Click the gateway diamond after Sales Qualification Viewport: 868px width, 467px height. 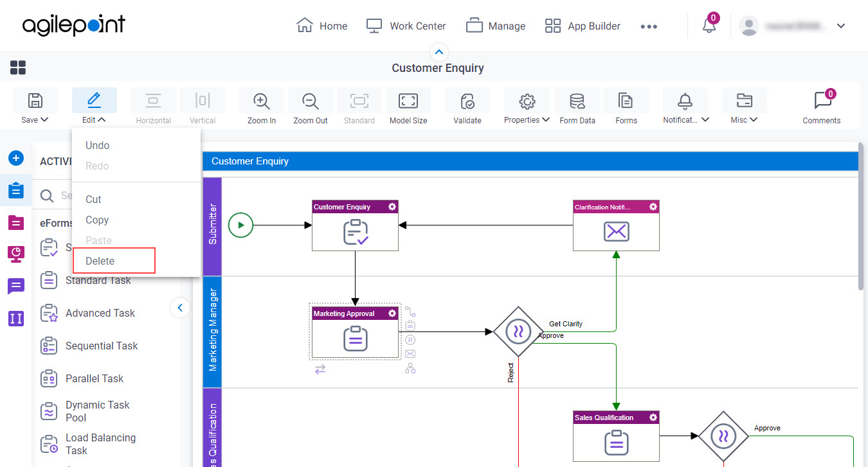[723, 436]
